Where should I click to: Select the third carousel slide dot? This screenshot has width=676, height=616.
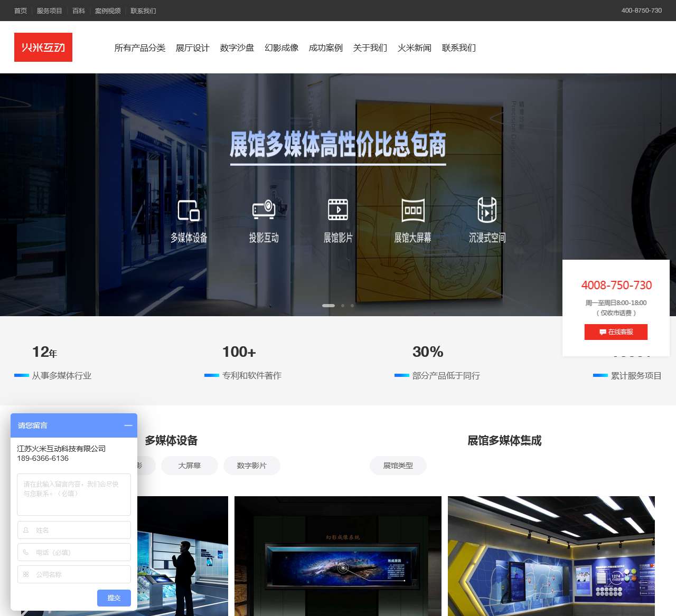[352, 306]
